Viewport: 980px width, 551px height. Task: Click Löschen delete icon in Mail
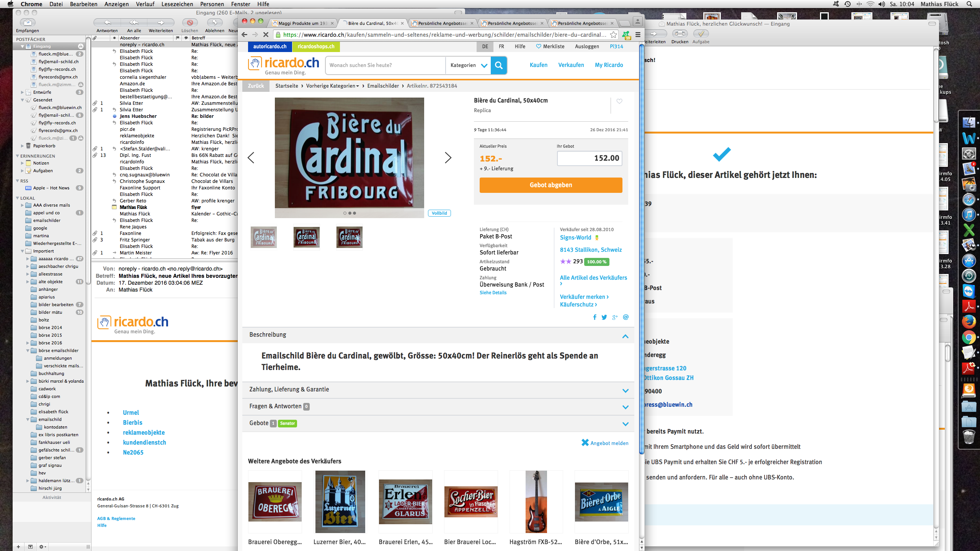coord(190,23)
